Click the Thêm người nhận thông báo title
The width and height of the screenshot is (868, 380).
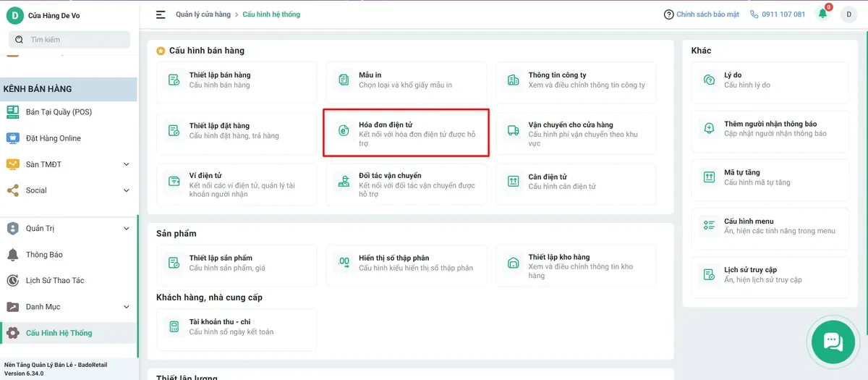pyautogui.click(x=770, y=124)
